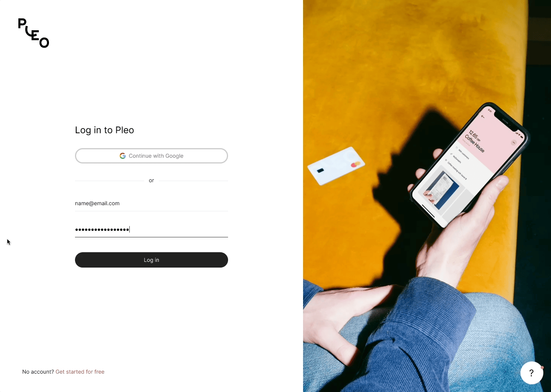Click the back arrow on the phone screen
This screenshot has width=551, height=392.
(483, 116)
